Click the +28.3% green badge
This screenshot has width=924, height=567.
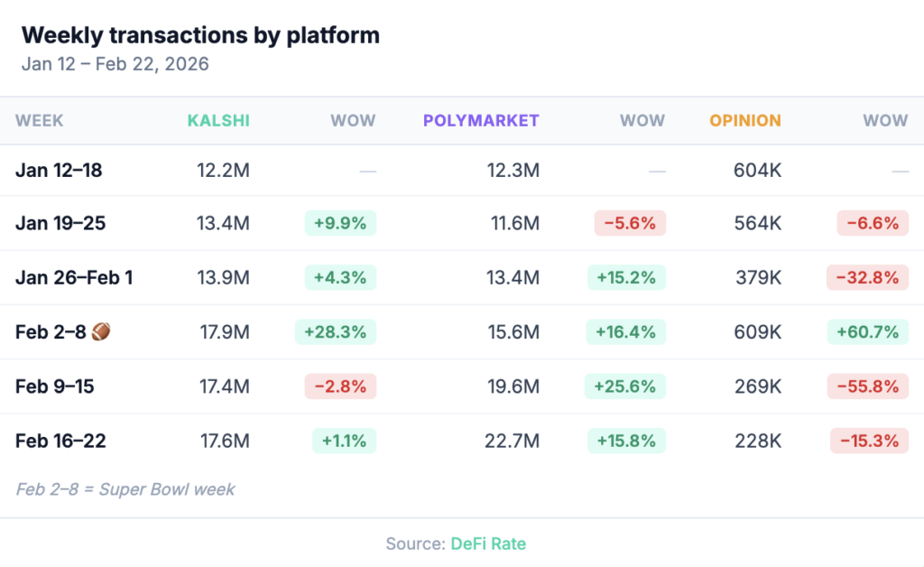tap(335, 332)
